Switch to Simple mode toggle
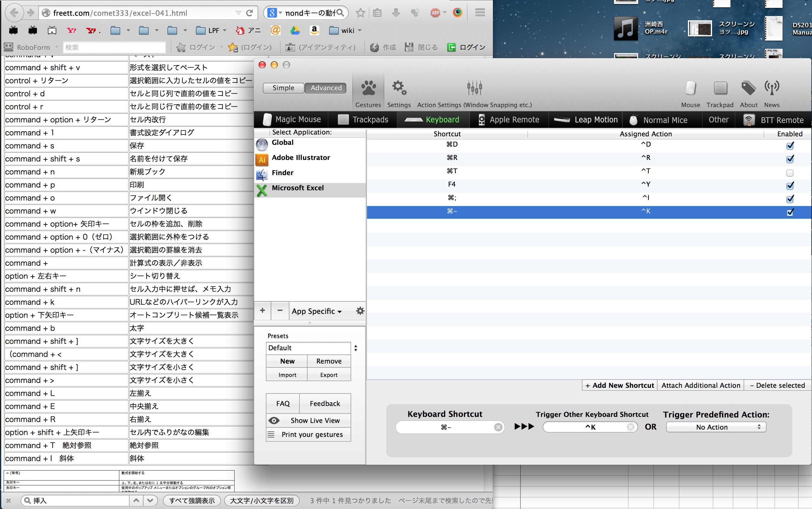 [283, 88]
